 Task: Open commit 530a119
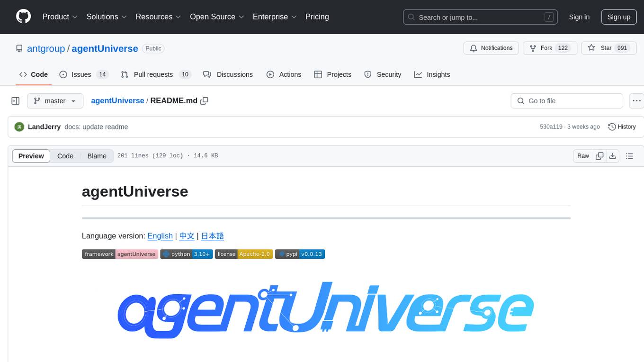[x=551, y=127]
